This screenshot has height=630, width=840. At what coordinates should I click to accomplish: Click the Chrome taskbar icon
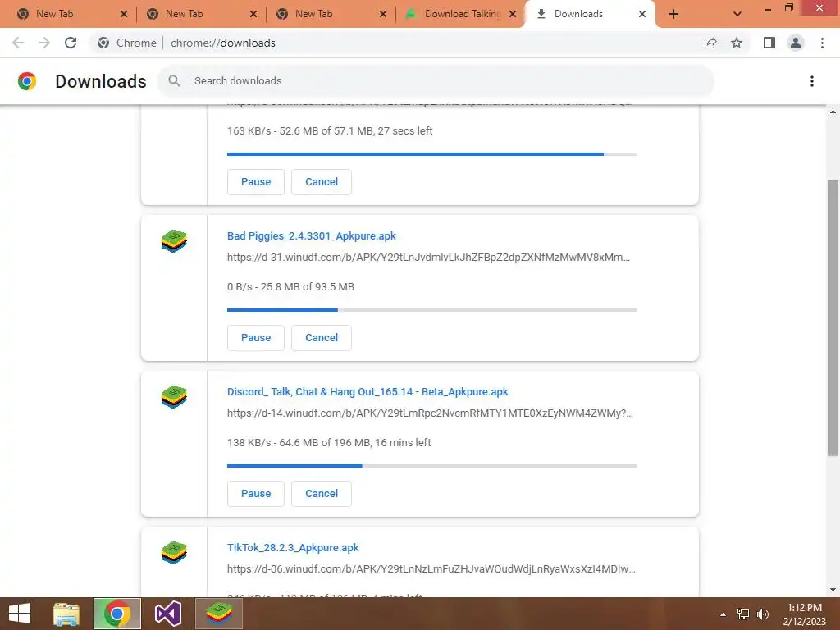116,614
